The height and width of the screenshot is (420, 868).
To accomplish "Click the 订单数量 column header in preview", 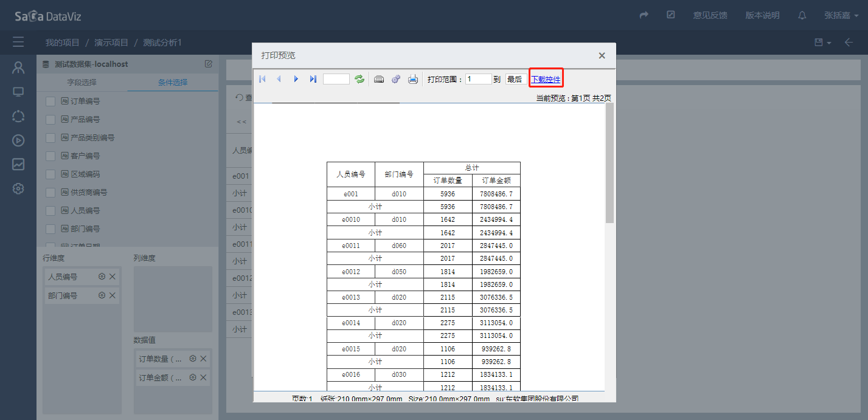I will 448,181.
